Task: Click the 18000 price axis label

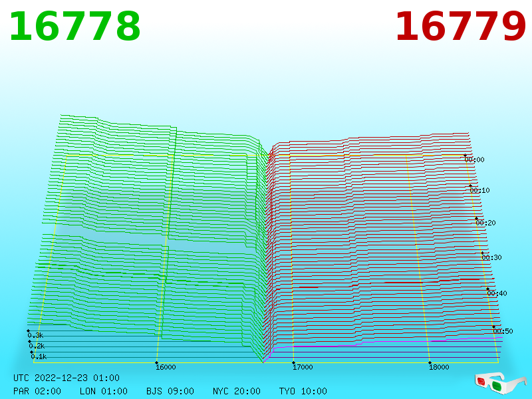Action: [439, 367]
